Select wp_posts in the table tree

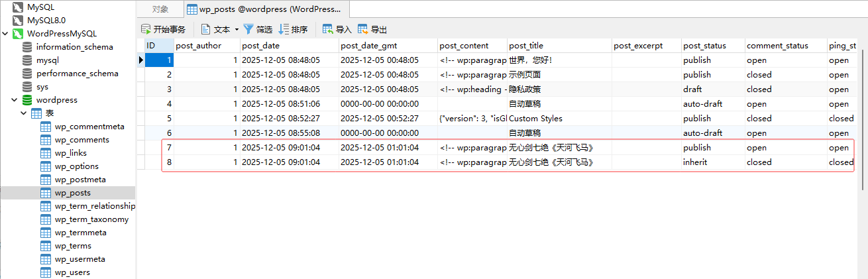coord(73,192)
